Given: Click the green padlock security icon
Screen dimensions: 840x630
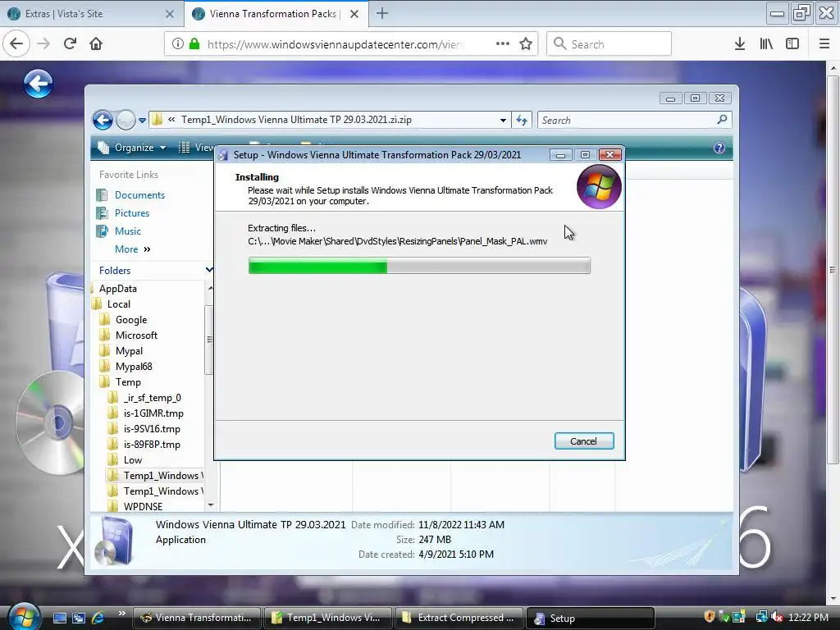Looking at the screenshot, I should [194, 44].
